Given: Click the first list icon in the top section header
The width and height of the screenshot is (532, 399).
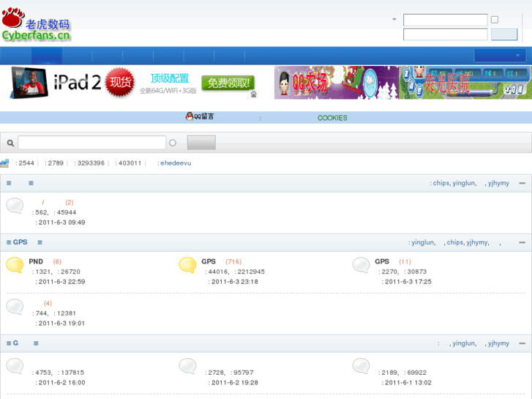Looking at the screenshot, I should tap(9, 183).
